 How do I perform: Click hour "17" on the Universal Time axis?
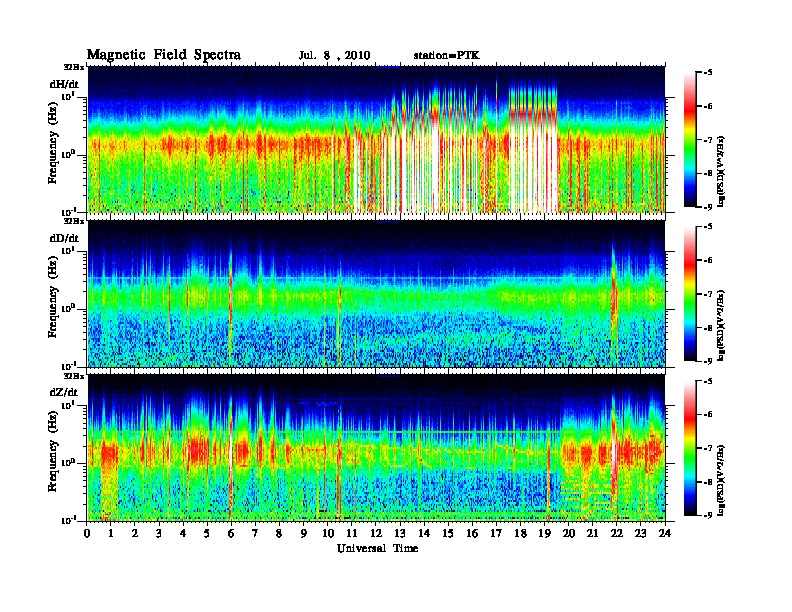pos(496,533)
